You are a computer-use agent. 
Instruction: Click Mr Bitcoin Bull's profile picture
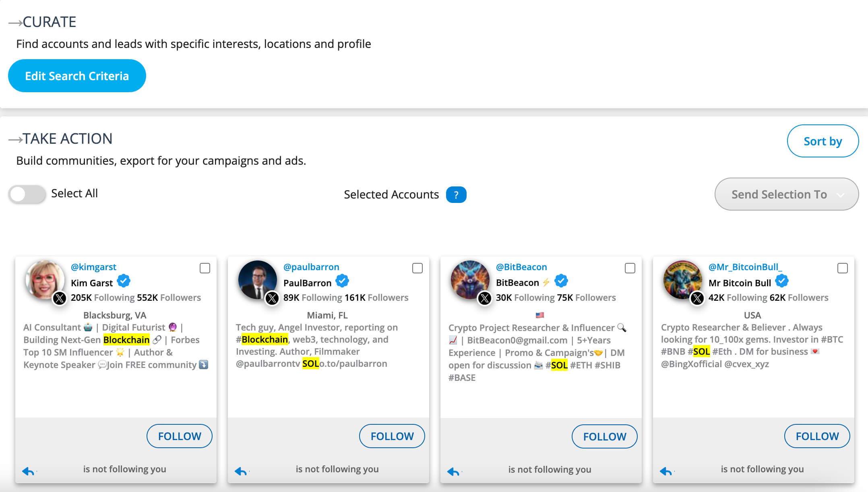(x=682, y=280)
